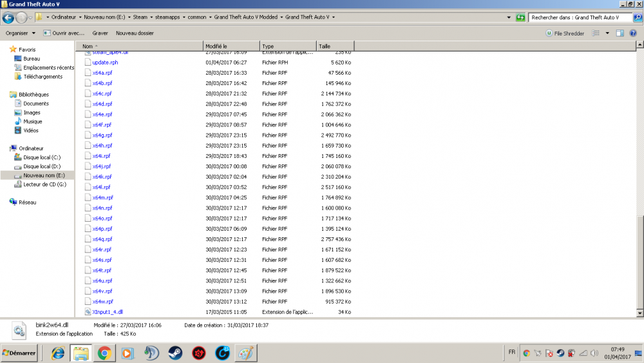This screenshot has width=644, height=363.
Task: Click the Démarrer start button
Action: (19, 353)
